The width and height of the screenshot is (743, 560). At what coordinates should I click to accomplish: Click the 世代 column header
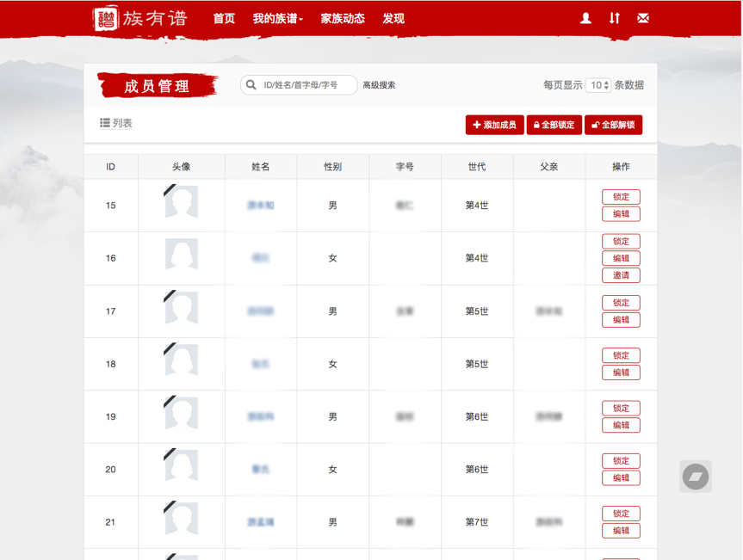(477, 167)
